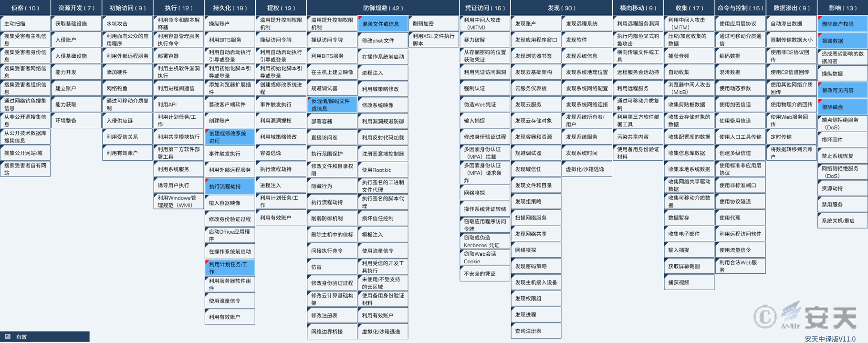Select the 侦察 (10) column header
Image resolution: width=868 pixels, height=343 pixels.
tap(25, 8)
